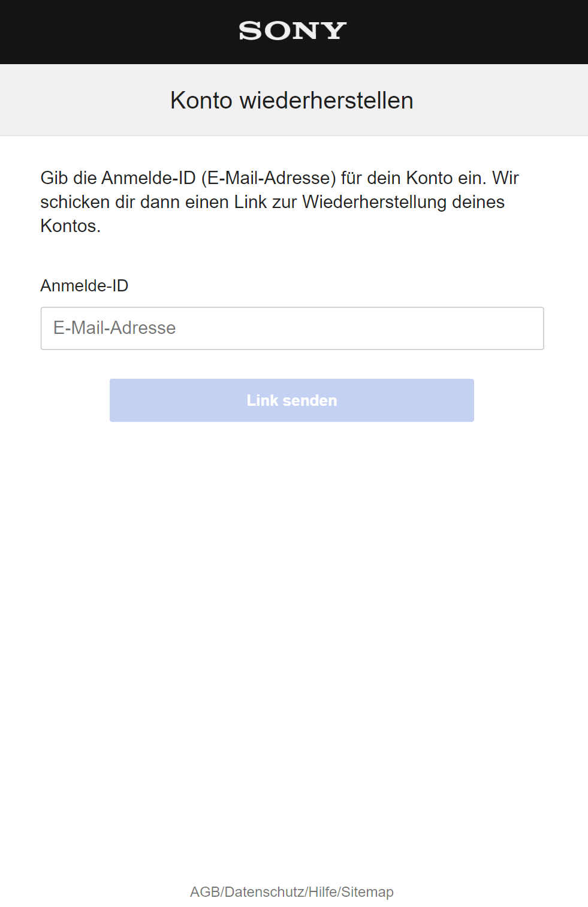588x907 pixels.
Task: Open the AGB footer link
Action: [204, 892]
